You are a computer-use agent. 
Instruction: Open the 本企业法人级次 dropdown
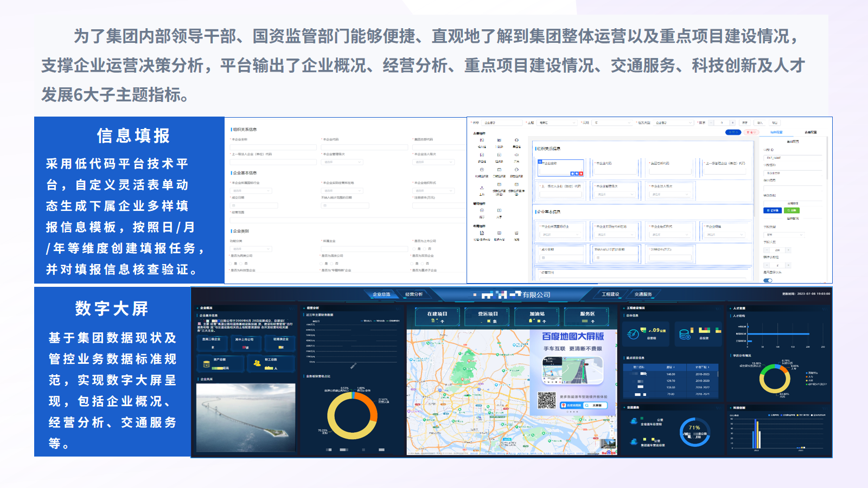click(433, 162)
